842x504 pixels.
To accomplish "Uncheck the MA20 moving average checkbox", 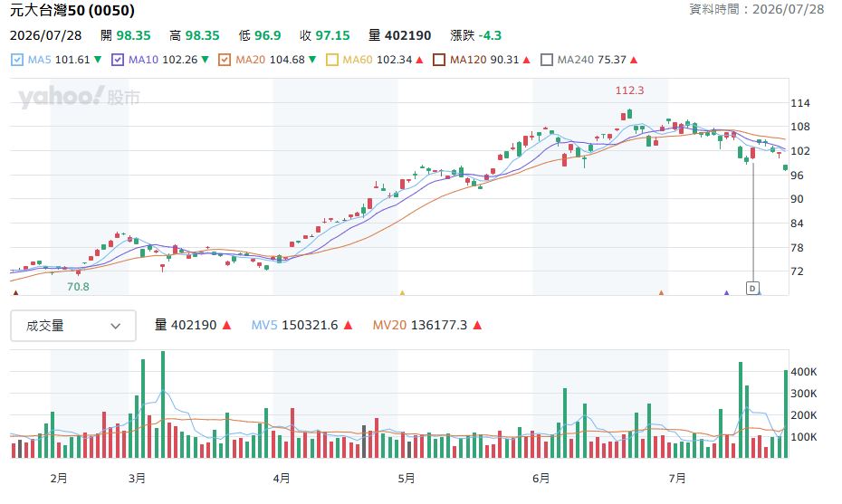I will pyautogui.click(x=225, y=60).
